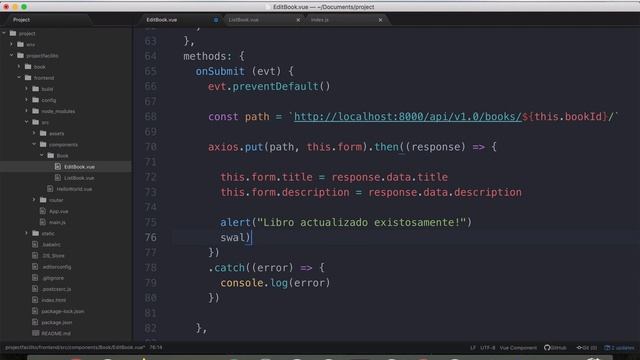
Task: Click the router folder icon
Action: [x=43, y=200]
